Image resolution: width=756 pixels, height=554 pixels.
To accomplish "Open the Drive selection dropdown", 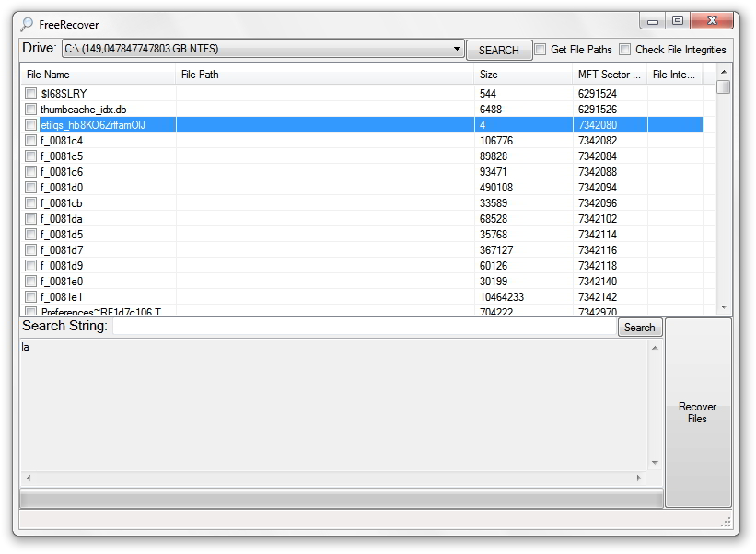I will coord(263,49).
